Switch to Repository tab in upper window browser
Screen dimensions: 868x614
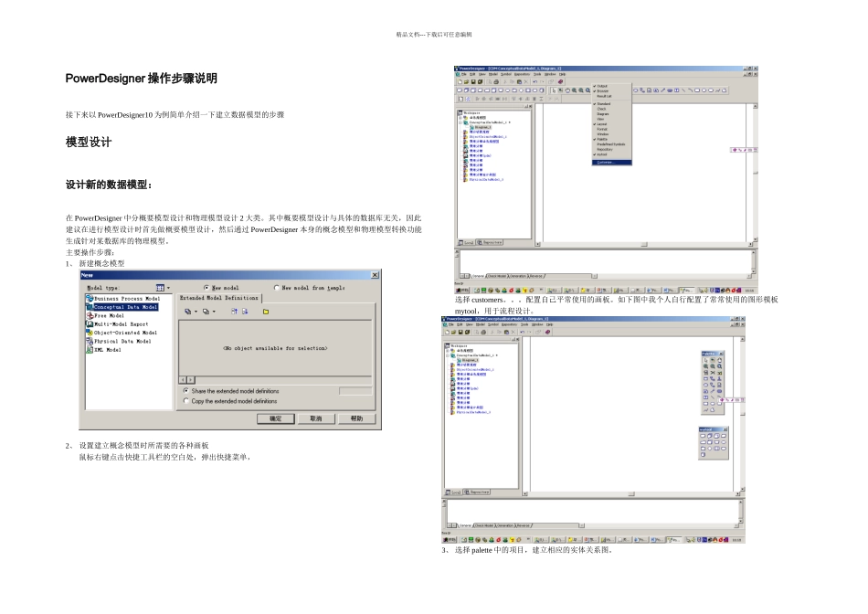click(490, 242)
